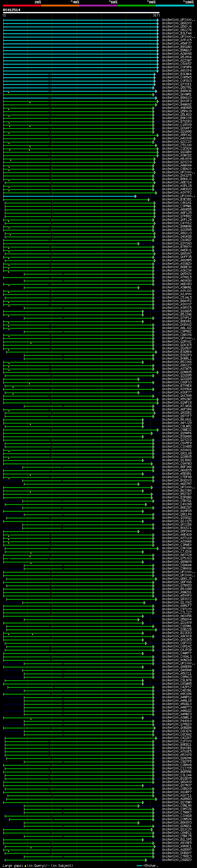Viewport: 197px width, 868px height.
Task: Click the UniRef100_C5XK57 label
Action: 177,64
